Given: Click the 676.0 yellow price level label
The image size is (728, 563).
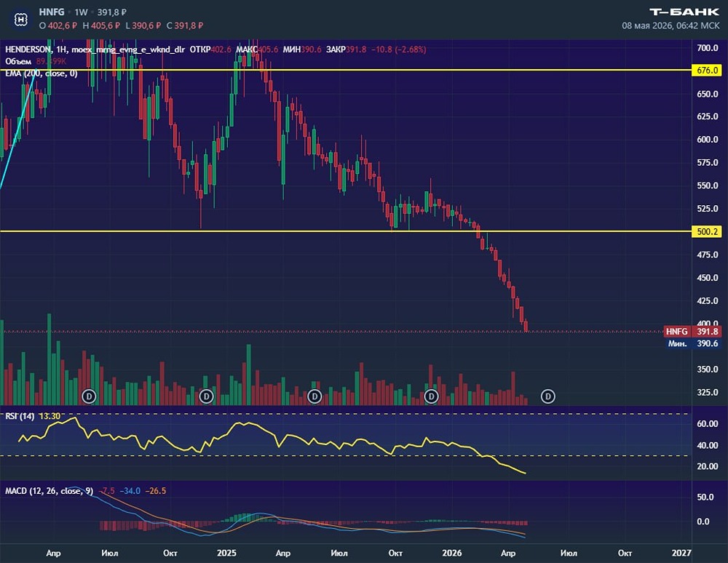Looking at the screenshot, I should (707, 70).
